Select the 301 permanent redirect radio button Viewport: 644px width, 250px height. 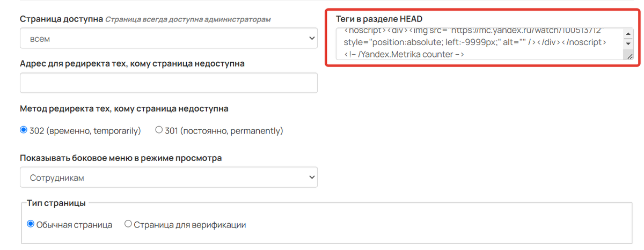(159, 130)
